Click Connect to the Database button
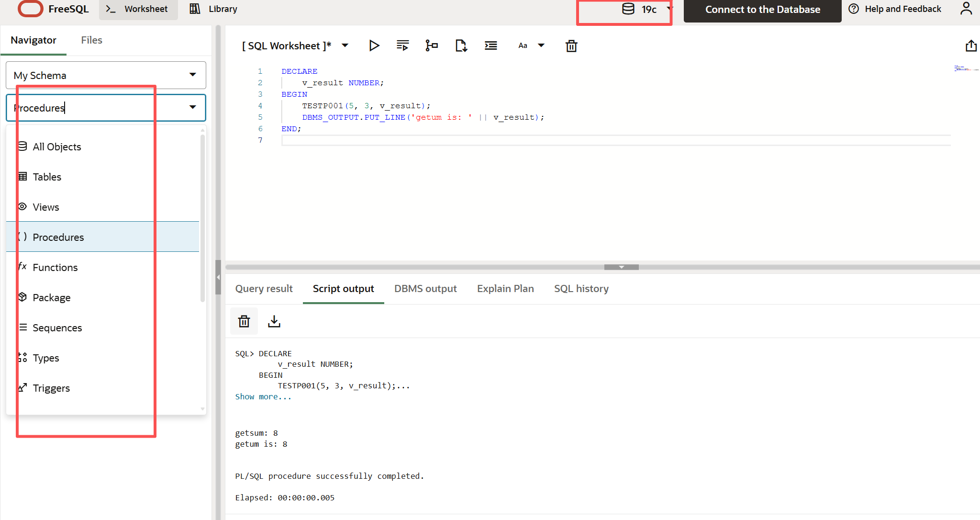This screenshot has width=980, height=520. coord(762,10)
